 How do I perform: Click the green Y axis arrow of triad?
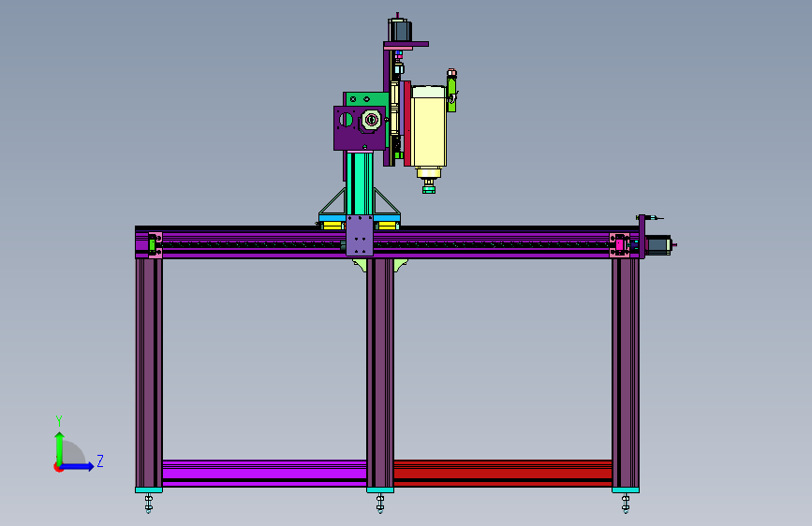coord(59,447)
